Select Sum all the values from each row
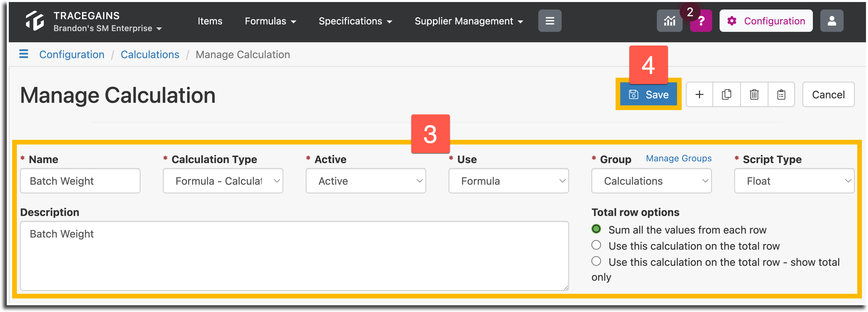The image size is (868, 312). coord(596,229)
